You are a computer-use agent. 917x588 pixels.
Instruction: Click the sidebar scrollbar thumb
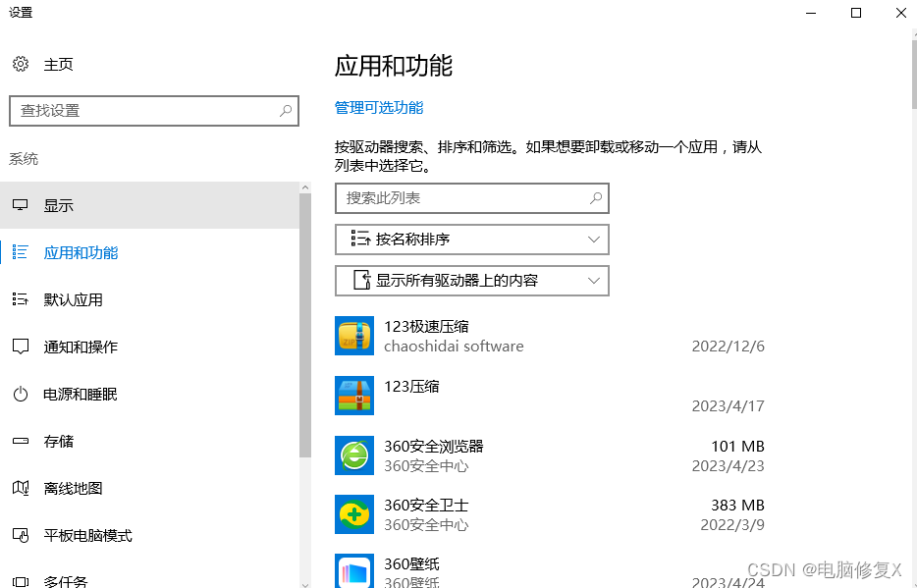point(304,326)
